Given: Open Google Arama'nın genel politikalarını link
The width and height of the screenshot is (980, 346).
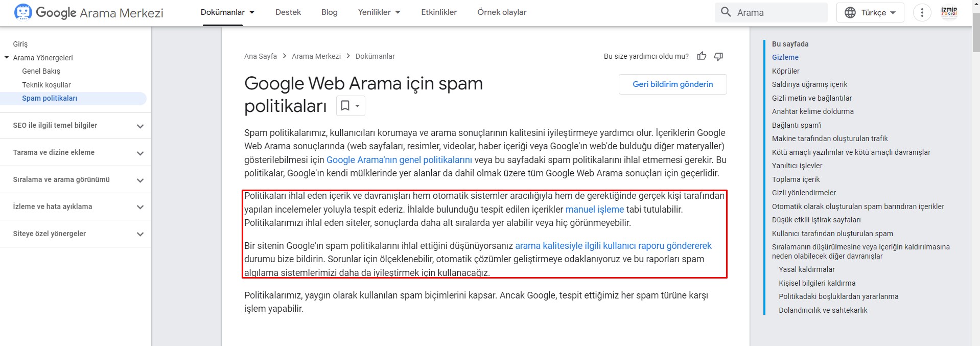Looking at the screenshot, I should 399,160.
